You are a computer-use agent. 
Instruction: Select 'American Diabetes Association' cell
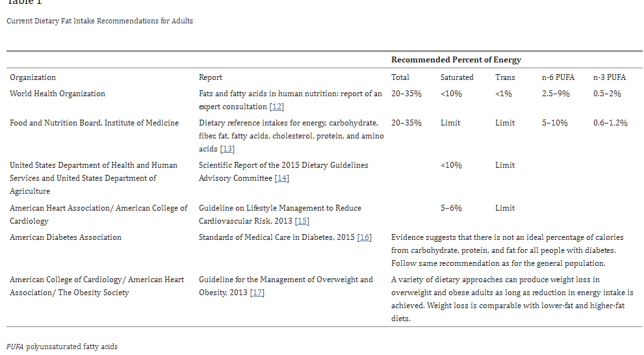pos(66,237)
